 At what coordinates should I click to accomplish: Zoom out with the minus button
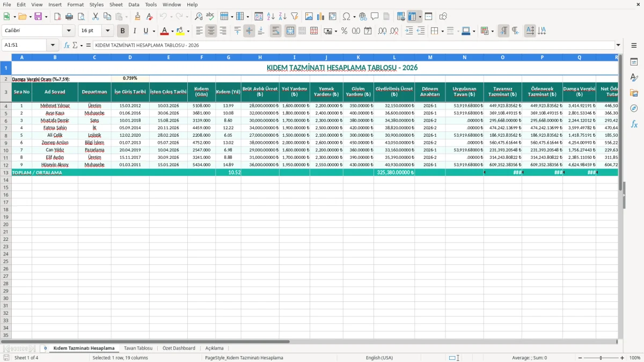click(580, 358)
